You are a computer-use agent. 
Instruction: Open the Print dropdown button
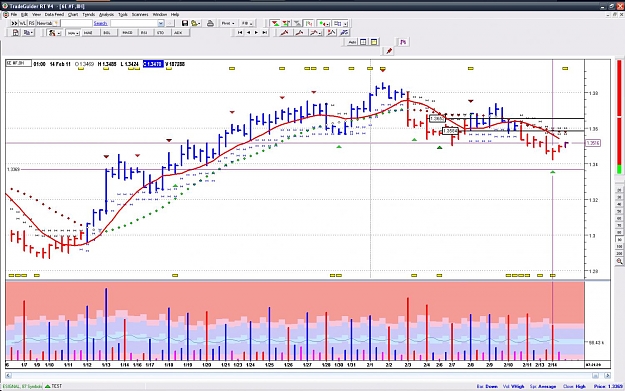click(228, 23)
